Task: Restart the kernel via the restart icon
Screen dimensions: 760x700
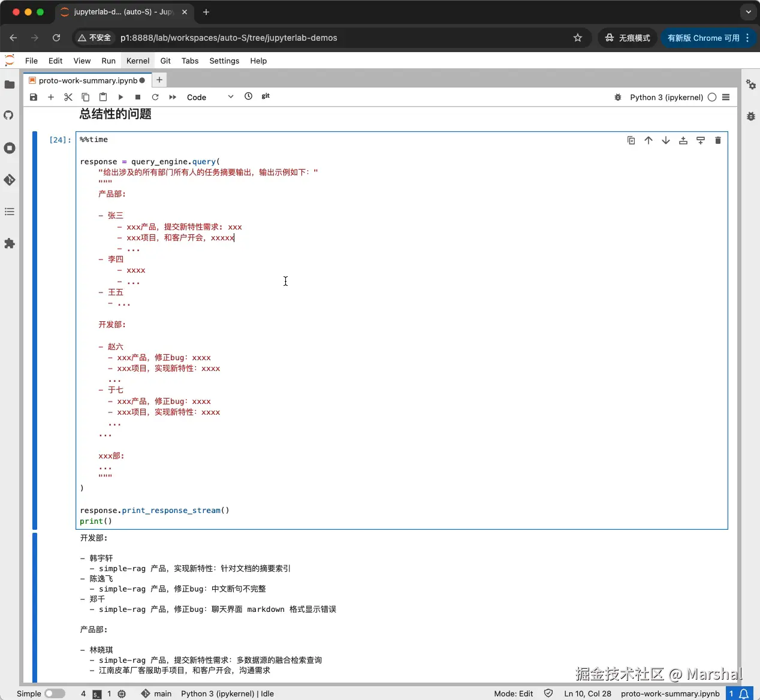Action: click(x=155, y=96)
